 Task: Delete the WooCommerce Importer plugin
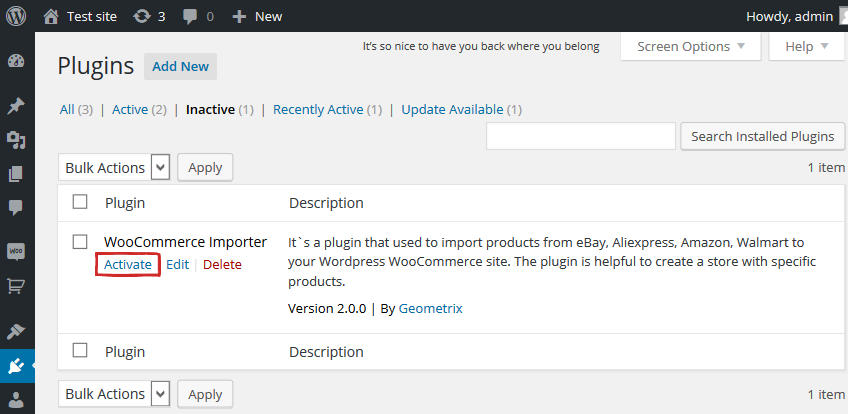222,265
